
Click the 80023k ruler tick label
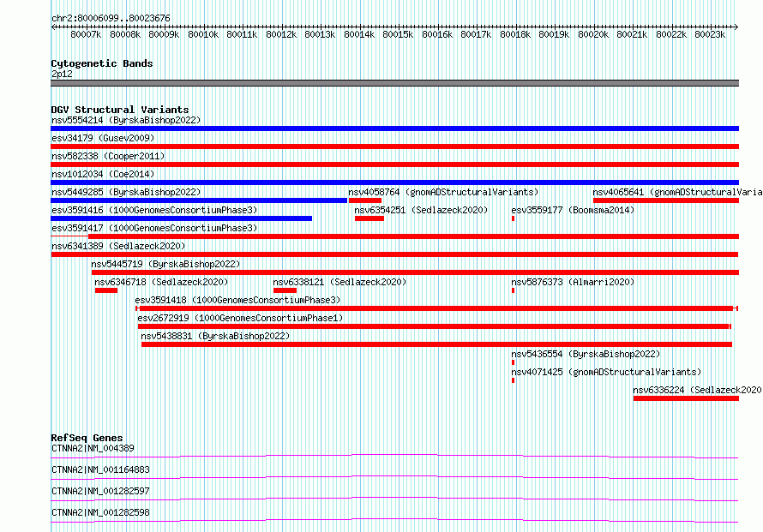(710, 34)
